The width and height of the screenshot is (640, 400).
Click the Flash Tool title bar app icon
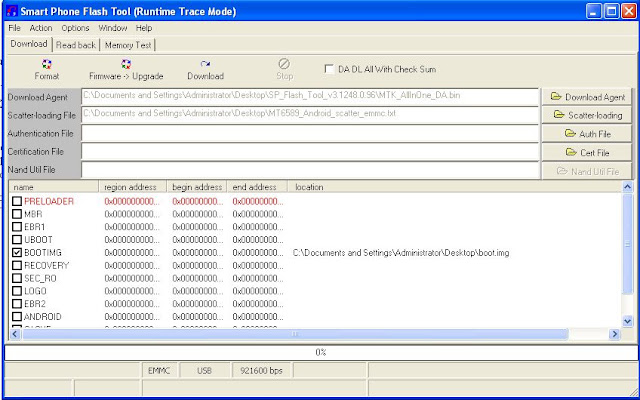coord(12,11)
